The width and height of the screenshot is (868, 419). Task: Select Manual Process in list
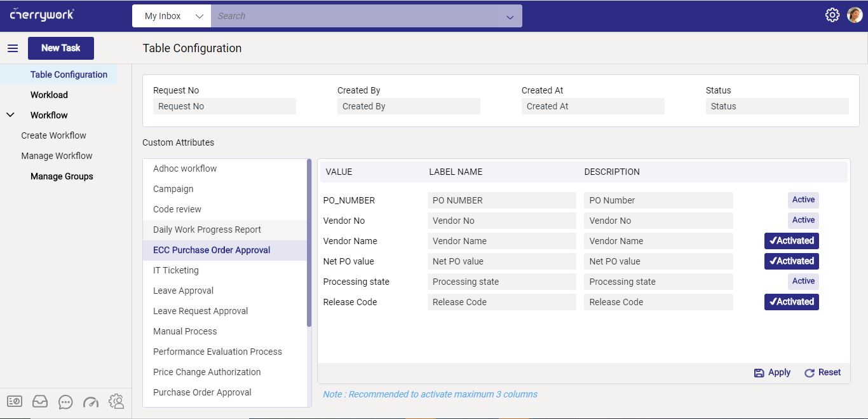click(225, 331)
